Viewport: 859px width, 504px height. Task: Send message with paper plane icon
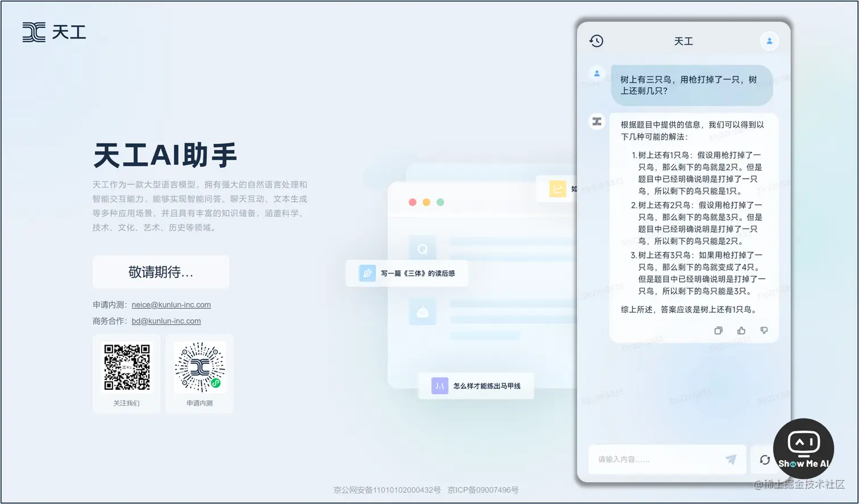[731, 459]
